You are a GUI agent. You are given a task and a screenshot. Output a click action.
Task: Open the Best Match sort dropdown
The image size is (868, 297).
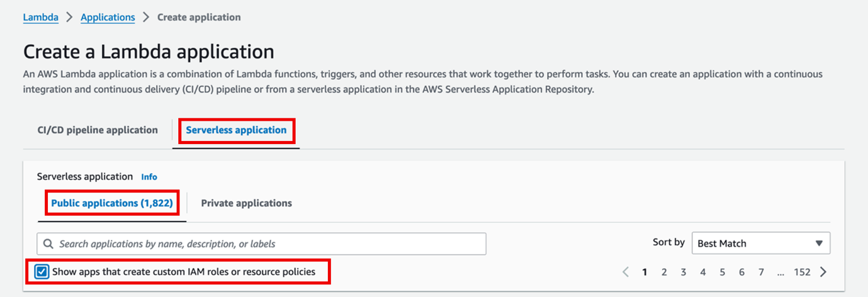pos(760,243)
